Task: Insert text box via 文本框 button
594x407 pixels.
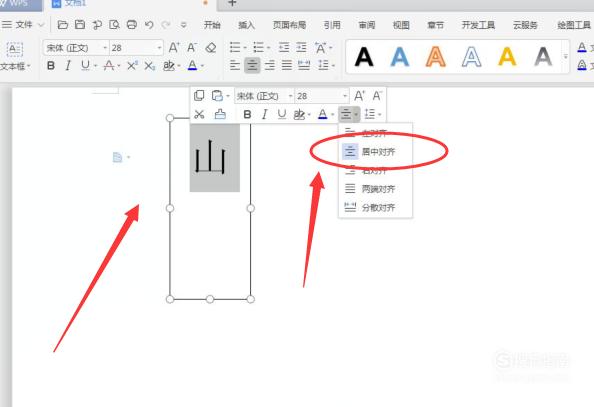Action: point(15,57)
